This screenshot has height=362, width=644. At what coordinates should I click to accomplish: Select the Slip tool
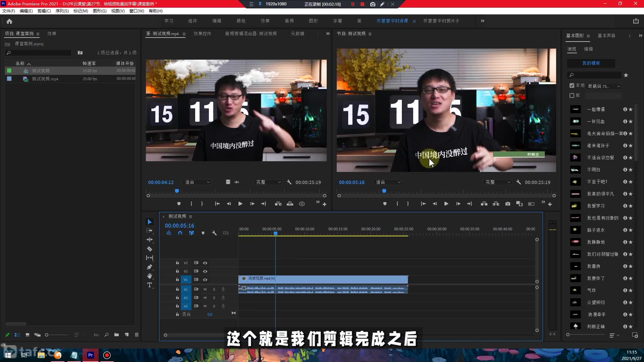pos(150,258)
